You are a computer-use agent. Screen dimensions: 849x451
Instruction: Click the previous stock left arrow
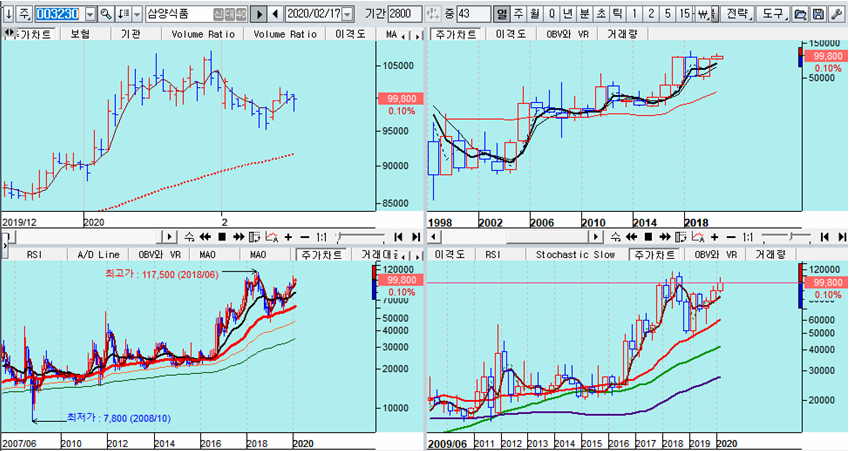pos(275,14)
